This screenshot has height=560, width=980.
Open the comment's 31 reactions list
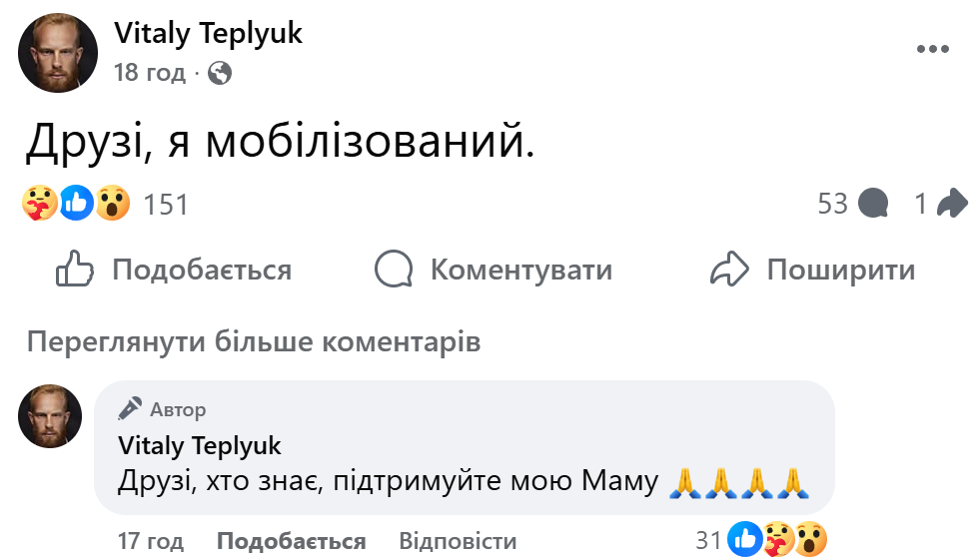pyautogui.click(x=709, y=541)
